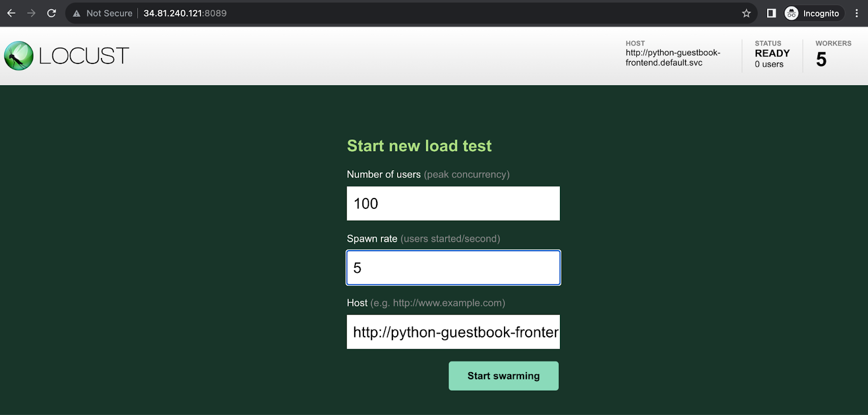Click the READY status text

[x=772, y=53]
